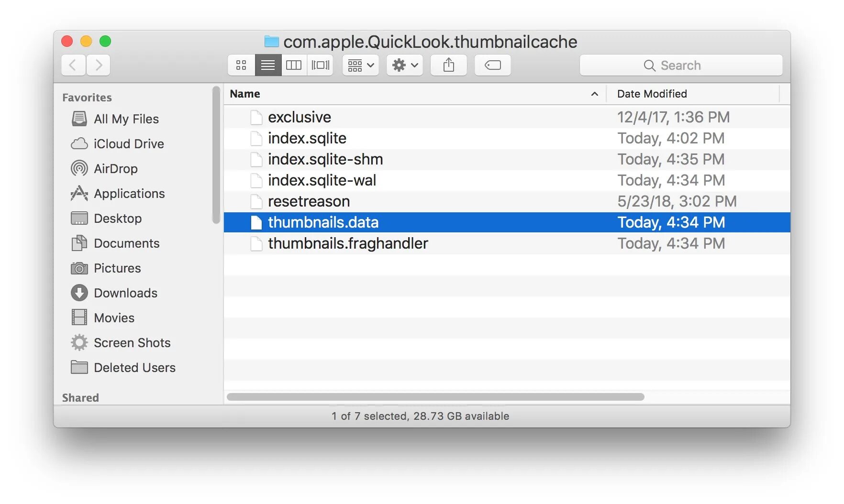Open the Action gear menu
Viewport: 844px width, 504px height.
(405, 65)
